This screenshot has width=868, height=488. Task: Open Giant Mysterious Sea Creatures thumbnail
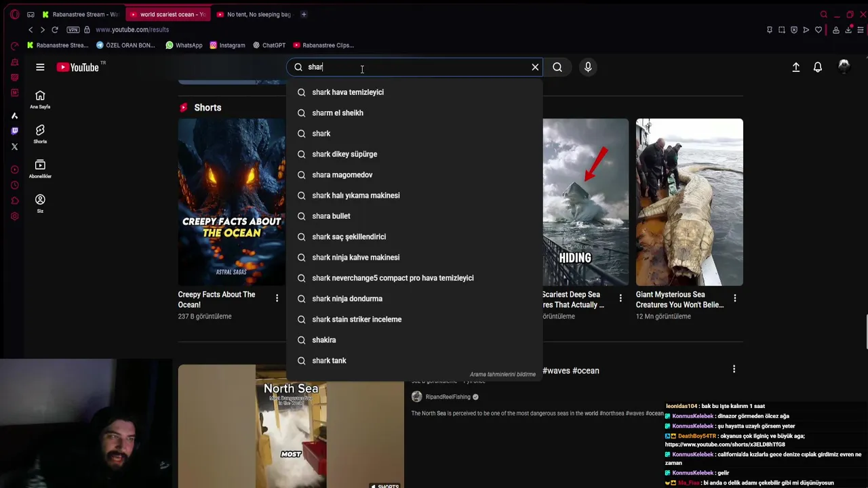pyautogui.click(x=690, y=202)
